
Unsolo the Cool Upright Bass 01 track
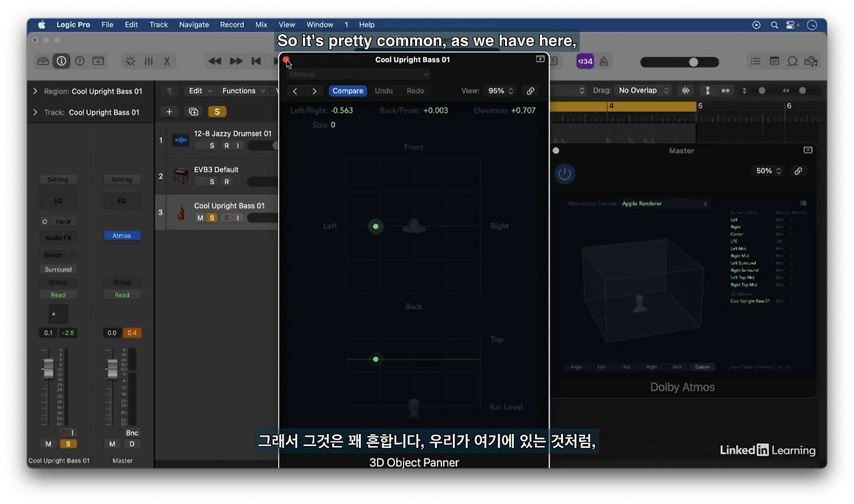click(212, 217)
